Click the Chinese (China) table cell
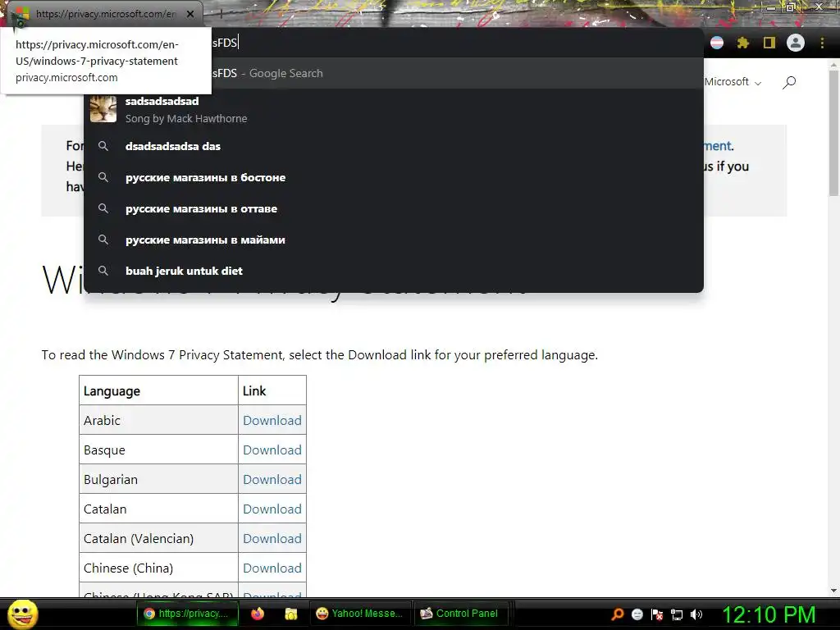Screen dimensions: 840x630 click(x=158, y=568)
